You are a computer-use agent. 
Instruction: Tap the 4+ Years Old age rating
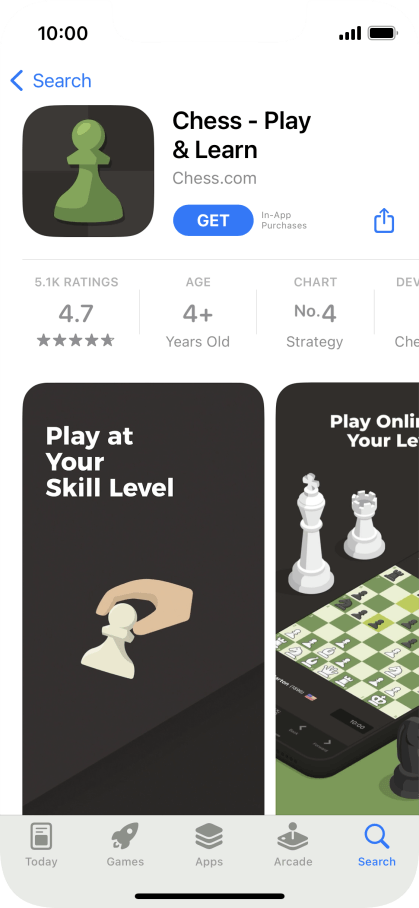tap(198, 312)
